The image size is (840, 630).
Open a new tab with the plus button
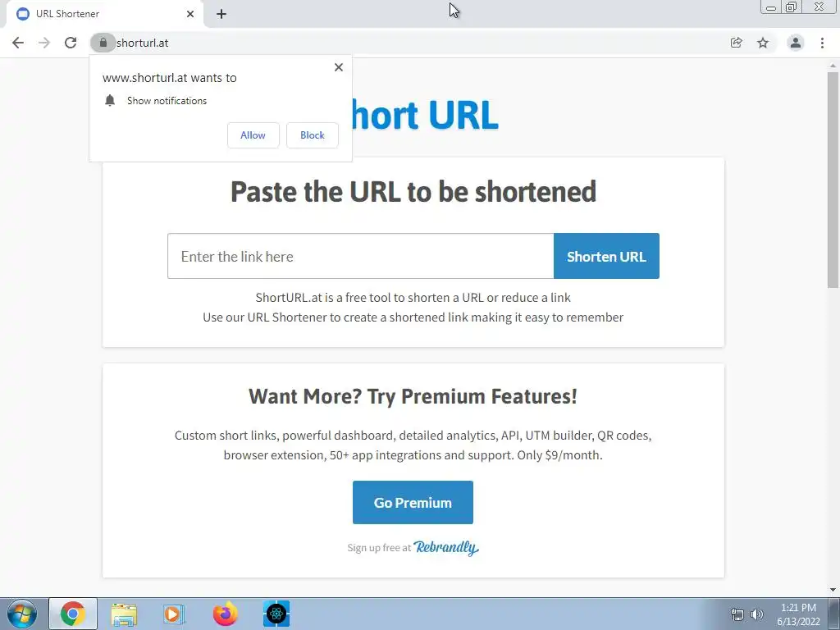[221, 14]
